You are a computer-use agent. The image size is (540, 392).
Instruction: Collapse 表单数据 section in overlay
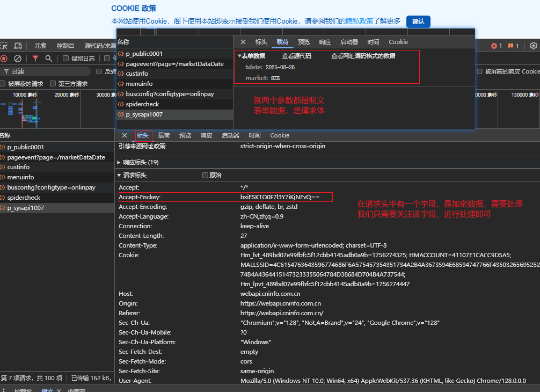pyautogui.click(x=251, y=56)
